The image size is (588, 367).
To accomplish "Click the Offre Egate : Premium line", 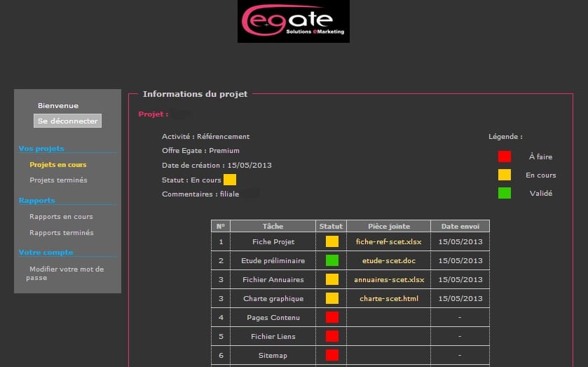I will coord(200,150).
